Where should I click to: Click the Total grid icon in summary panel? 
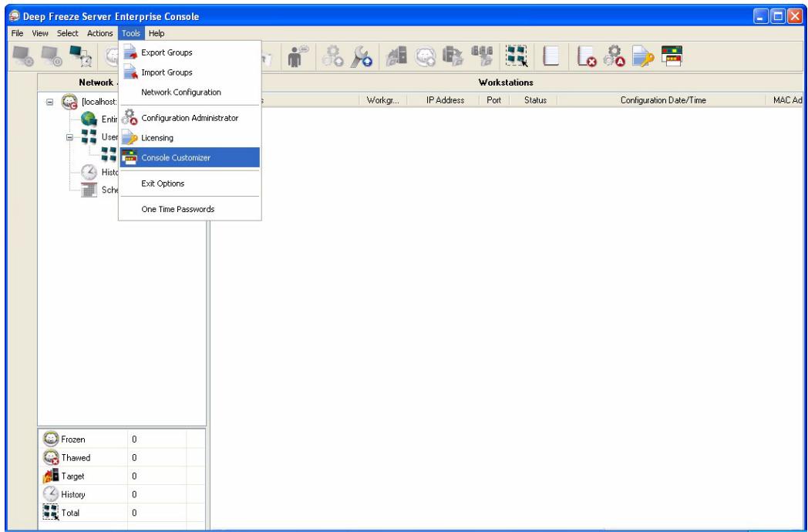(51, 513)
